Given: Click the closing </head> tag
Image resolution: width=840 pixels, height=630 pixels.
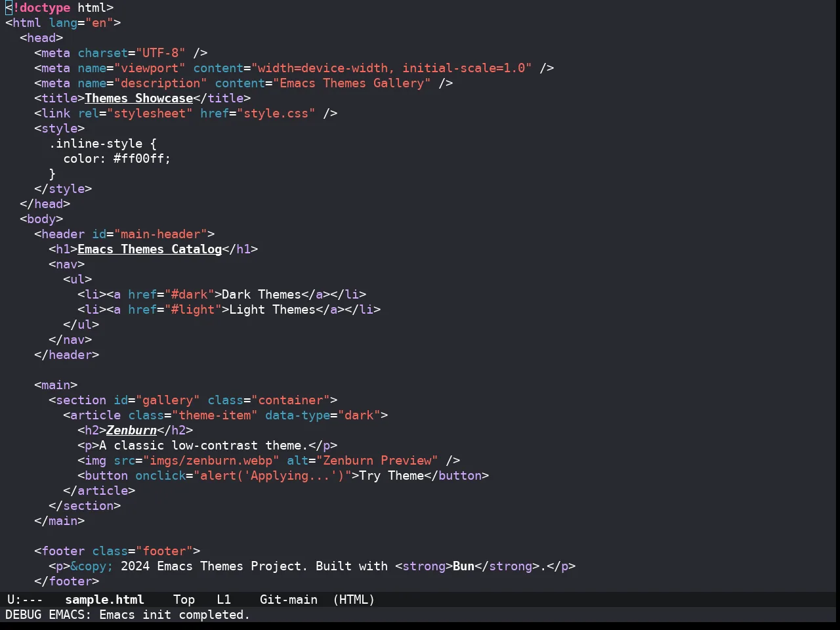Looking at the screenshot, I should pyautogui.click(x=45, y=204).
